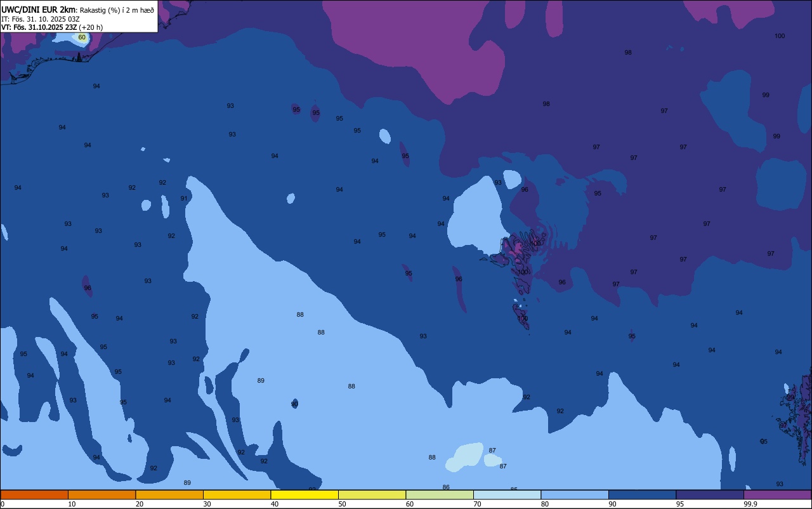The image size is (812, 509).
Task: Click the map value '60' in the yellow-green spot
Action: click(x=82, y=37)
